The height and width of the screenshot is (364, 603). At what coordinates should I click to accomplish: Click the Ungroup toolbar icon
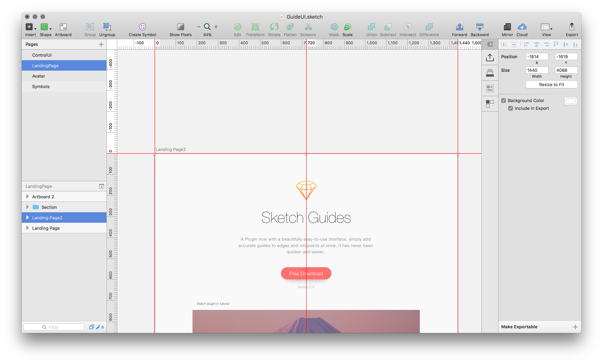coord(107,27)
